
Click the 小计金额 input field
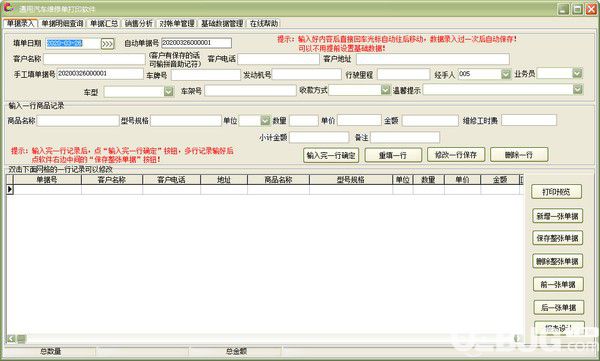click(x=319, y=137)
